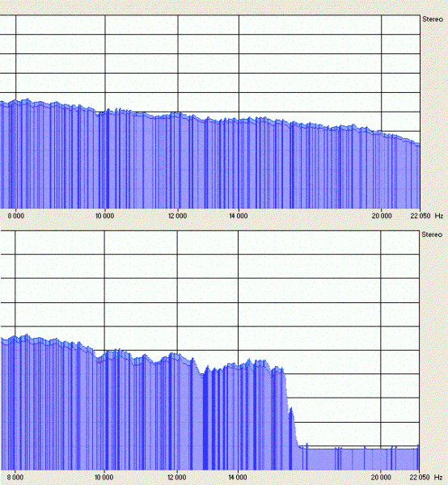Click the flat noise floor in bottom spectrum
The image size is (448, 485).
point(359,449)
